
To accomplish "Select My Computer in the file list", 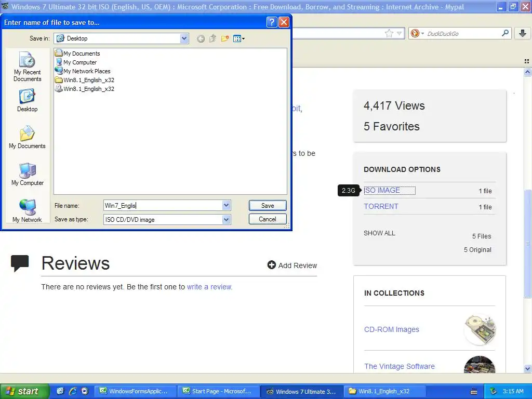I will pyautogui.click(x=76, y=62).
